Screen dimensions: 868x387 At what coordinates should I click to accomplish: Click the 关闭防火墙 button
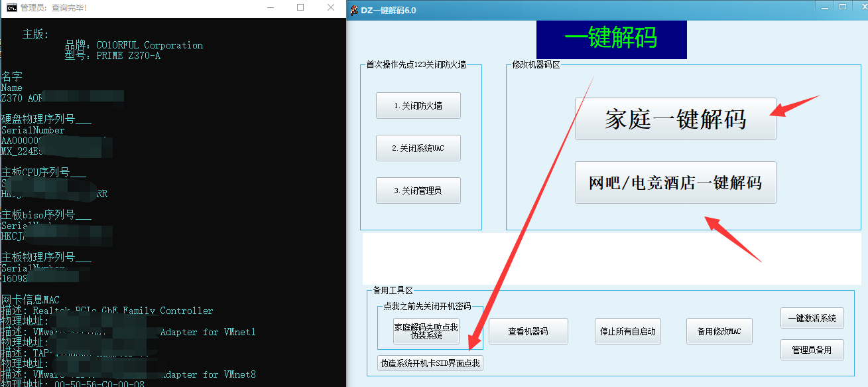pyautogui.click(x=418, y=105)
